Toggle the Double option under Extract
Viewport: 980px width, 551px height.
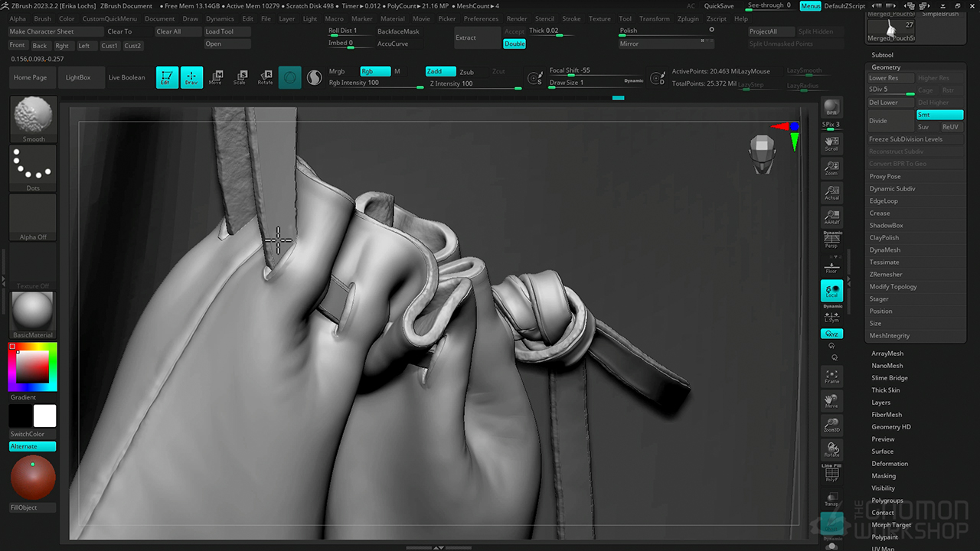coord(514,44)
